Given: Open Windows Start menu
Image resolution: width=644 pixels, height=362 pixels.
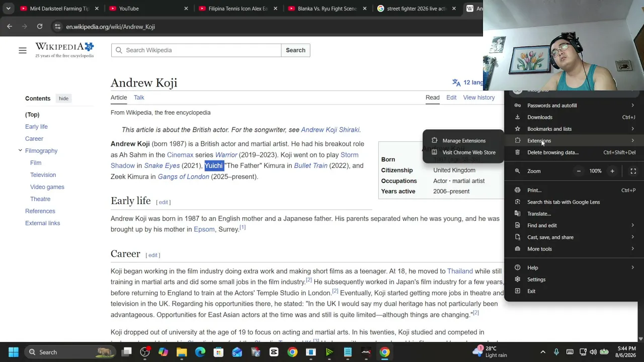Looking at the screenshot, I should 14,352.
